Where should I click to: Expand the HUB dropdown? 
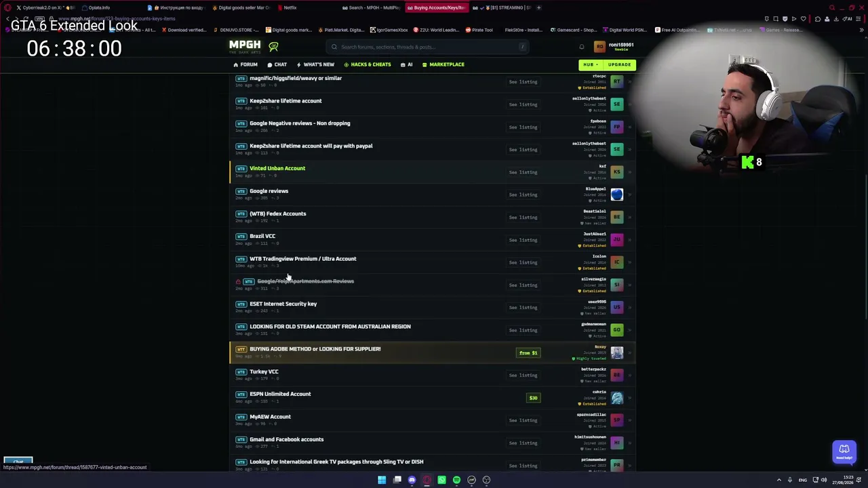[590, 65]
